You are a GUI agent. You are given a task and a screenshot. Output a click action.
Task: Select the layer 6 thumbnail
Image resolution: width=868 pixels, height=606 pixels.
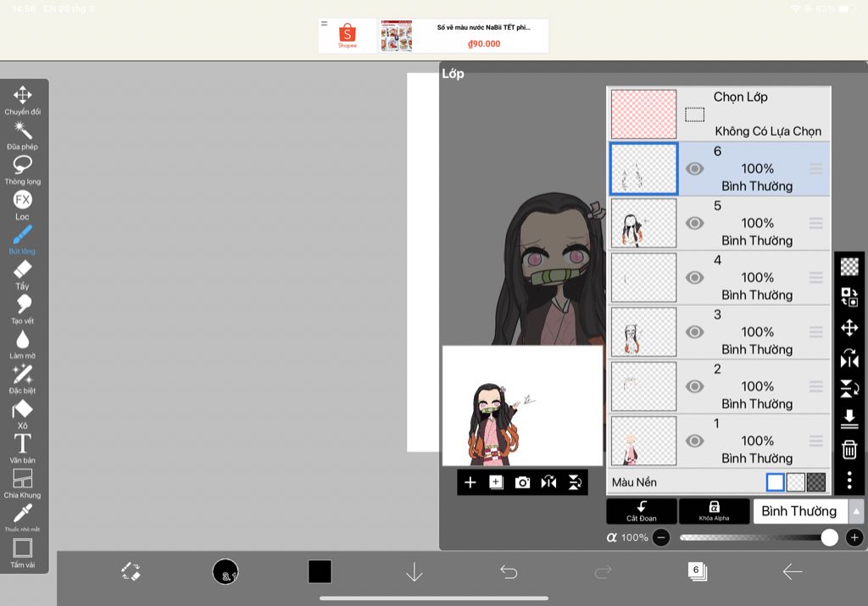[644, 169]
